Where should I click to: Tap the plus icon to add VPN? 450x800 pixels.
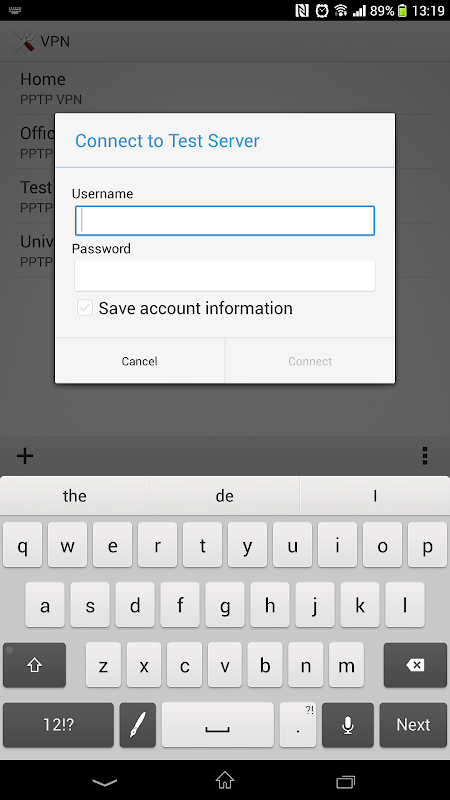(x=25, y=456)
